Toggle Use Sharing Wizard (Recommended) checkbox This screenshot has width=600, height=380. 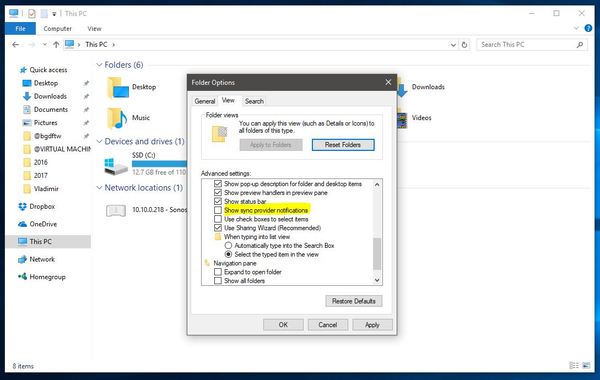pyautogui.click(x=218, y=228)
